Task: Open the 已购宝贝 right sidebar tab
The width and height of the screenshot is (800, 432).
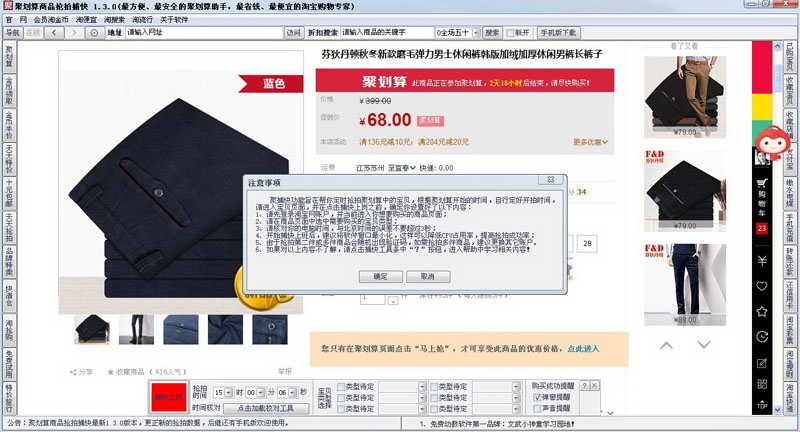Action: point(789,57)
